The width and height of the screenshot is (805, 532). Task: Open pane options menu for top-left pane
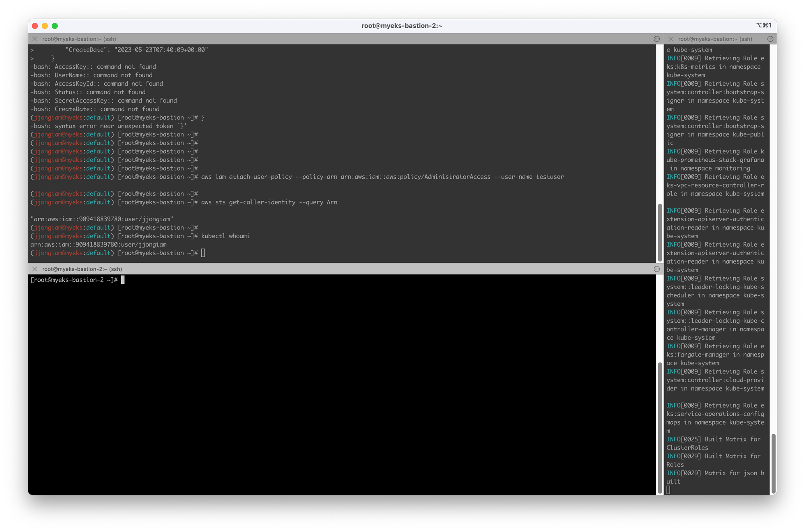(656, 39)
